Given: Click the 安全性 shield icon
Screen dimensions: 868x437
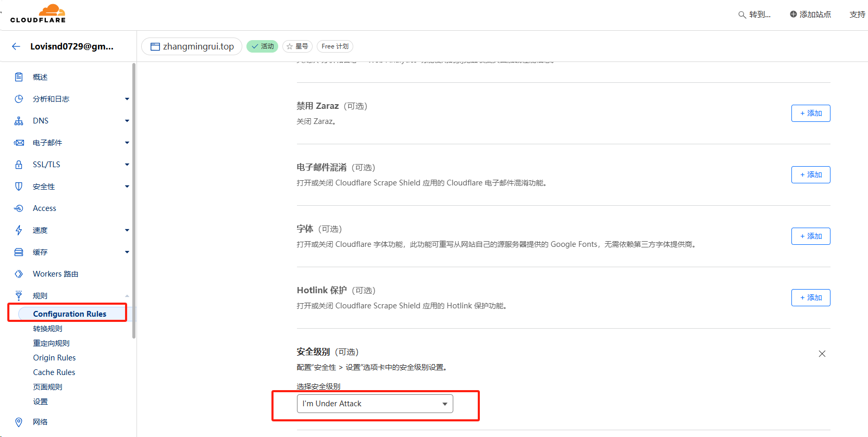Looking at the screenshot, I should (19, 186).
